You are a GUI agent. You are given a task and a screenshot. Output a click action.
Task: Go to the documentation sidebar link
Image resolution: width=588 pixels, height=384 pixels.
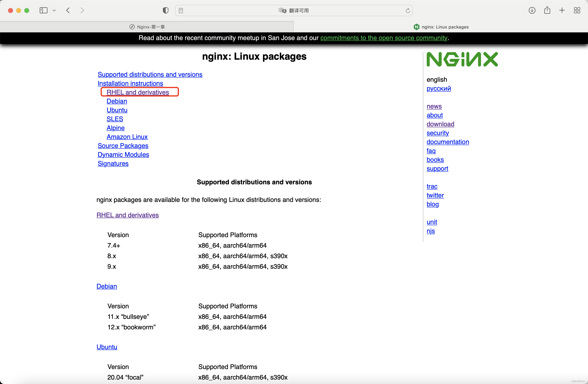pos(447,142)
